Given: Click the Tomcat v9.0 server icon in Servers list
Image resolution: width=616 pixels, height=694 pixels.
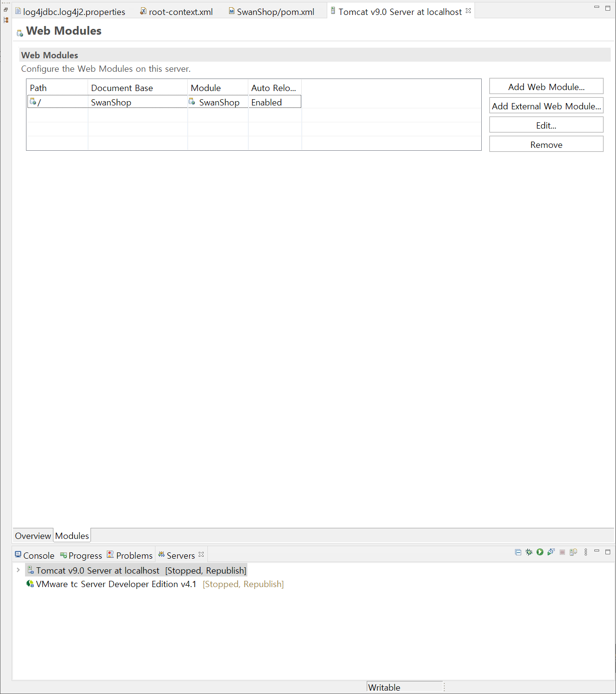Looking at the screenshot, I should (30, 570).
